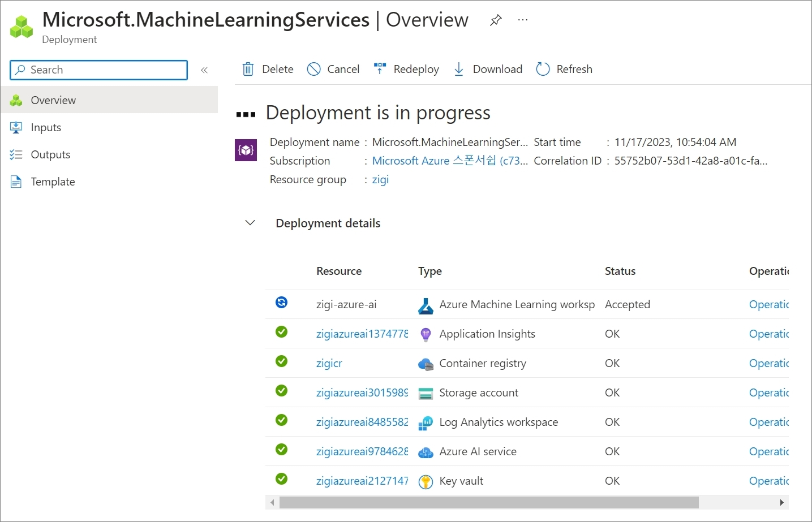The width and height of the screenshot is (812, 522).
Task: Select the Correlation ID value
Action: pos(691,161)
